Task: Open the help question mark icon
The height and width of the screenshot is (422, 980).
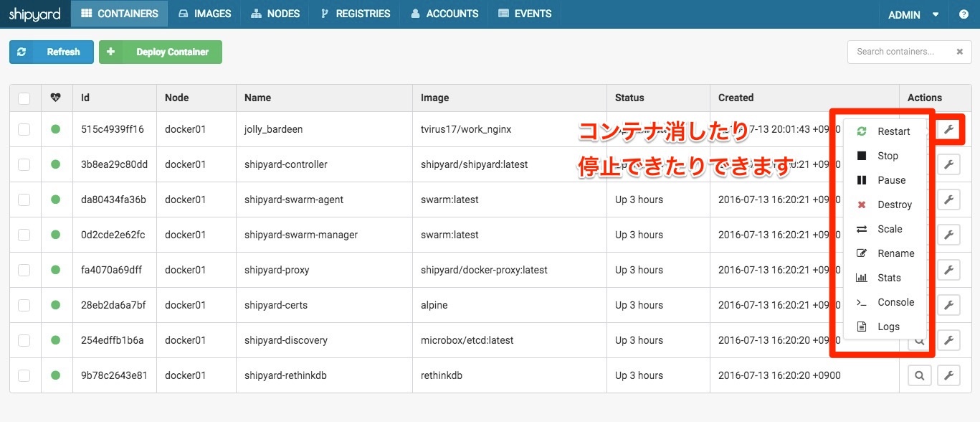Action: click(x=964, y=14)
